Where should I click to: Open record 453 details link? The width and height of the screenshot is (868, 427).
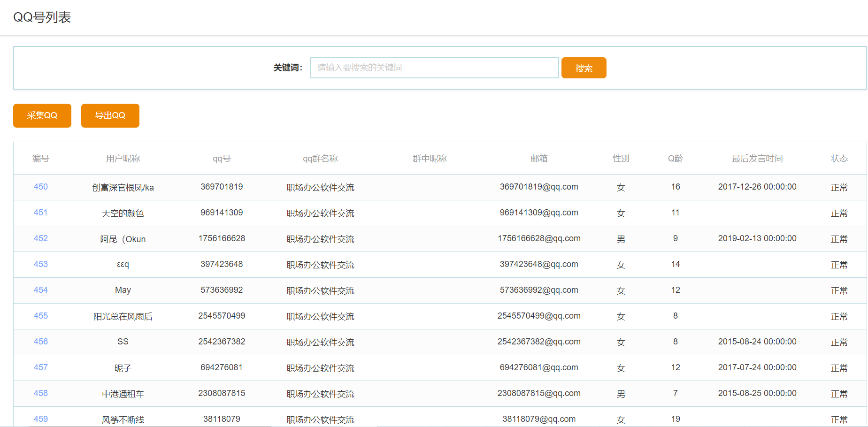pyautogui.click(x=40, y=264)
